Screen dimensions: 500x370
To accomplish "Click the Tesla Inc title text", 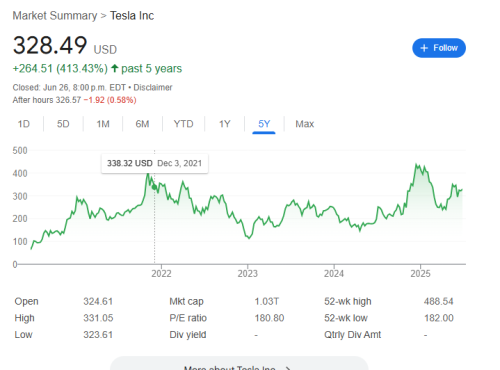I will (132, 16).
